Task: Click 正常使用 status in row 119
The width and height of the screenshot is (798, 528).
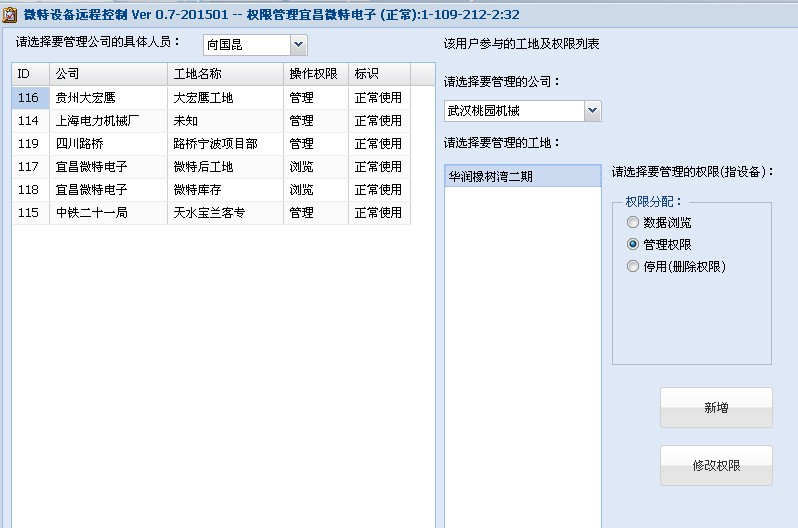Action: pos(380,144)
